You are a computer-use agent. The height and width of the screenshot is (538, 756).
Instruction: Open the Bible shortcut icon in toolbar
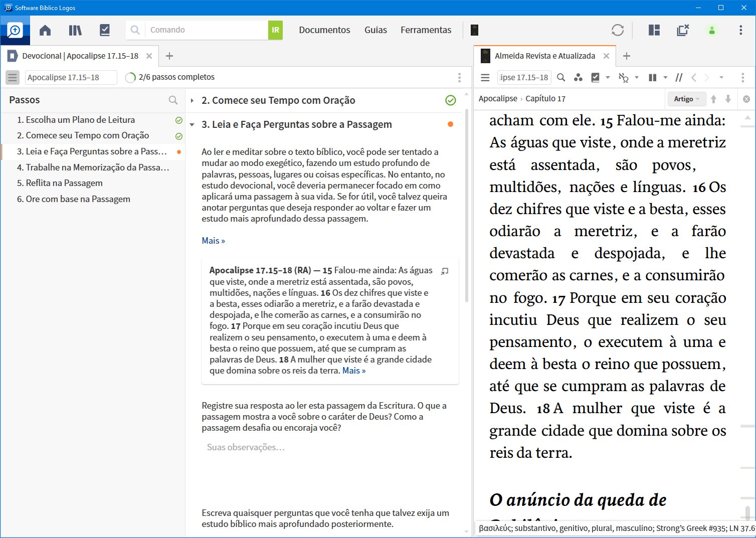click(474, 30)
